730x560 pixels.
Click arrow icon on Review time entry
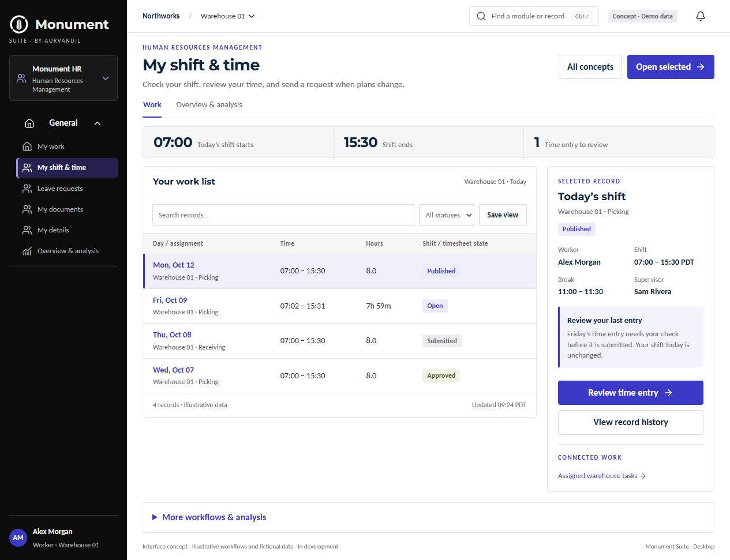(668, 393)
